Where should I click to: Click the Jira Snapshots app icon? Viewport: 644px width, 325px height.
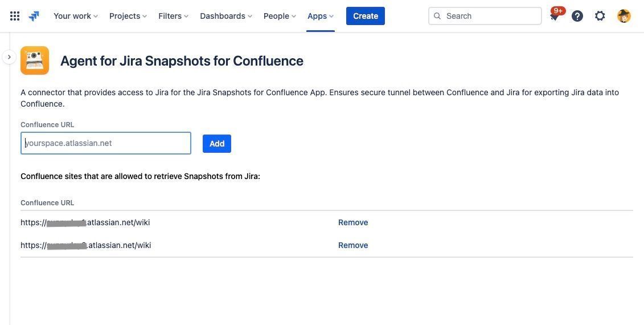click(35, 60)
